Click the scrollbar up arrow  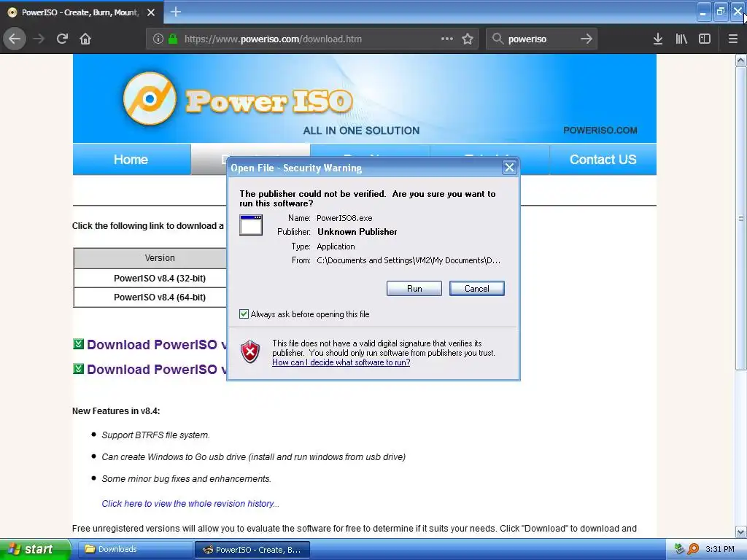(x=740, y=60)
